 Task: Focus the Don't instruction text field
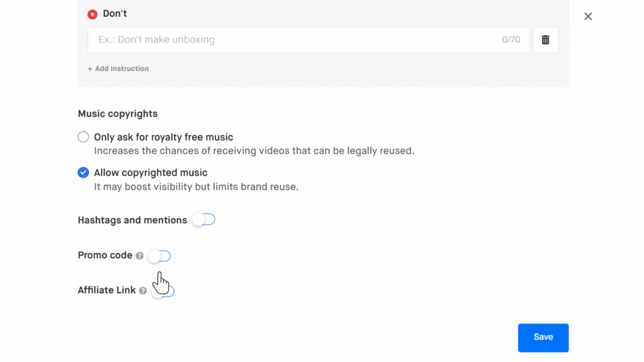tap(295, 40)
